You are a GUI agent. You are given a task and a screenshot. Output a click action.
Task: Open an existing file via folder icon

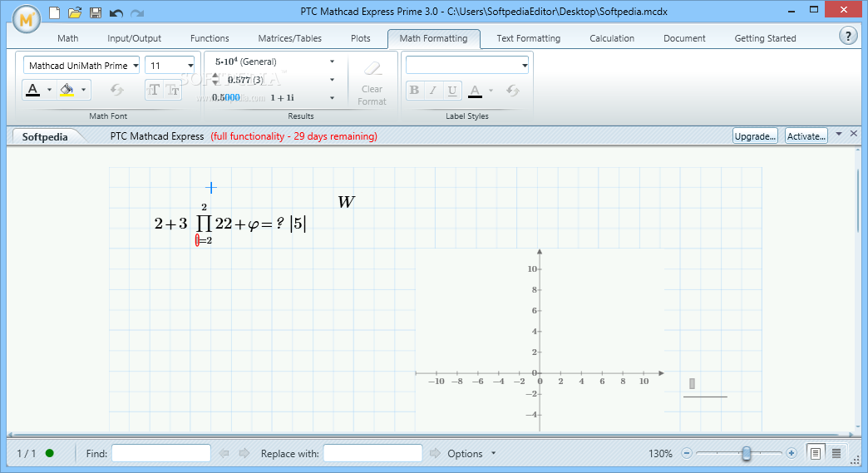pyautogui.click(x=75, y=12)
